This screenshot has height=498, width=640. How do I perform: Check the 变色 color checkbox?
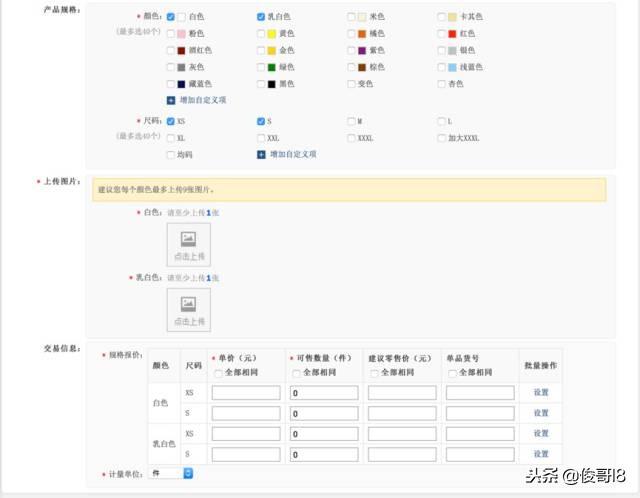pyautogui.click(x=351, y=84)
